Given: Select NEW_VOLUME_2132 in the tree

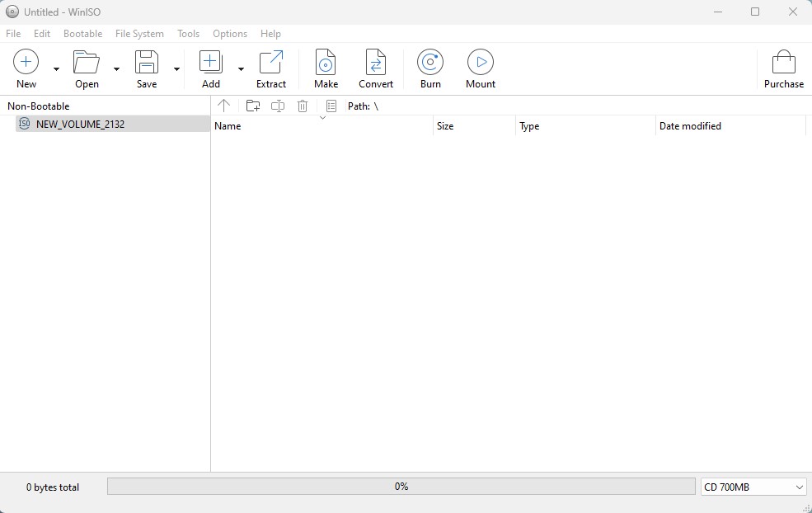Looking at the screenshot, I should click(112, 124).
